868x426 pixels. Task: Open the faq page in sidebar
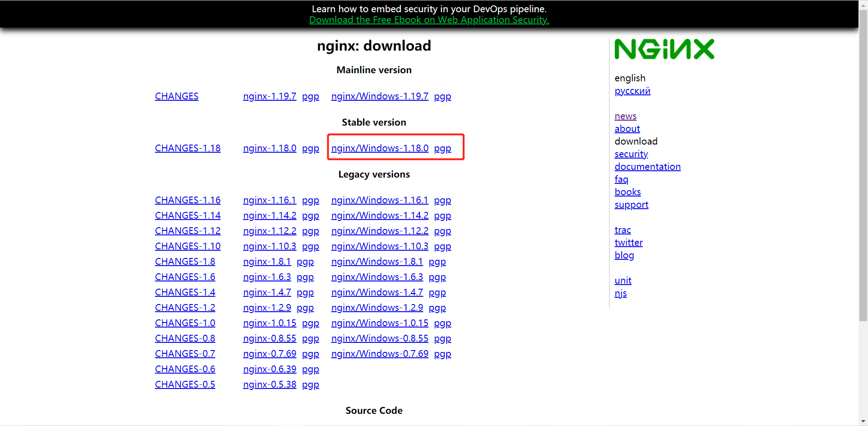621,179
